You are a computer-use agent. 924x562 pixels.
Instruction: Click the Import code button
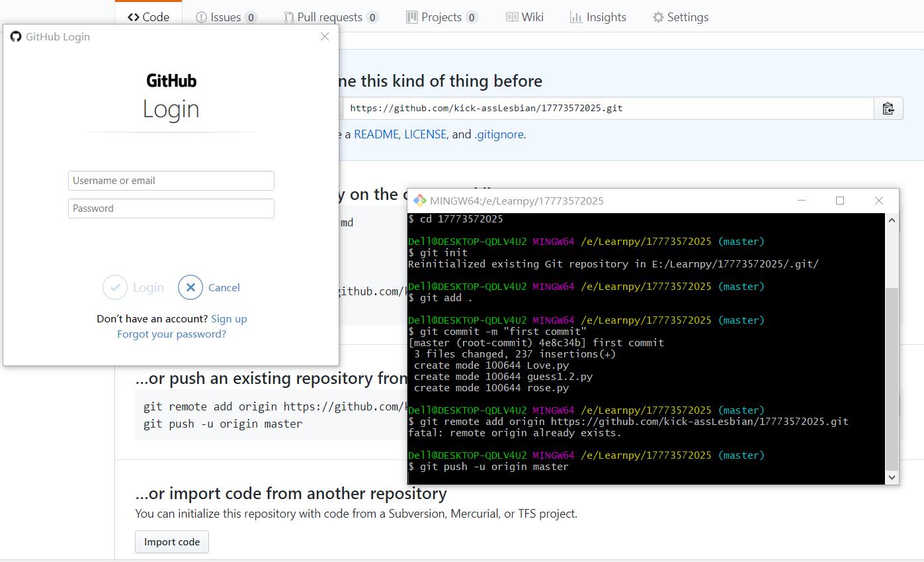coord(172,542)
